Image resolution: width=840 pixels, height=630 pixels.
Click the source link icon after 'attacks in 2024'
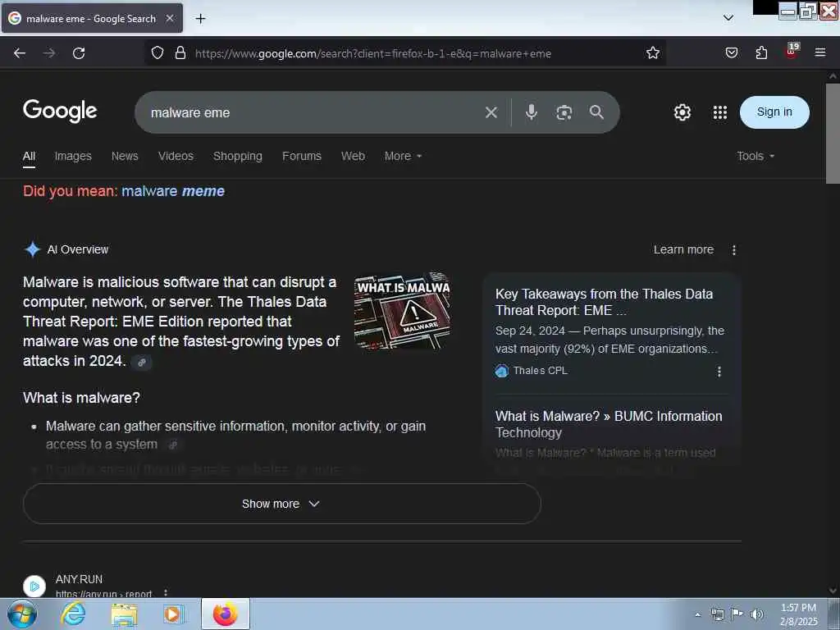point(142,363)
